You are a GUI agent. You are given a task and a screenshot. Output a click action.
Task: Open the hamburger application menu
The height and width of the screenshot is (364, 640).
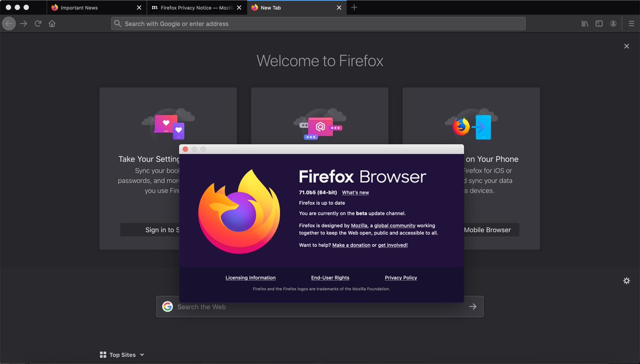[630, 23]
